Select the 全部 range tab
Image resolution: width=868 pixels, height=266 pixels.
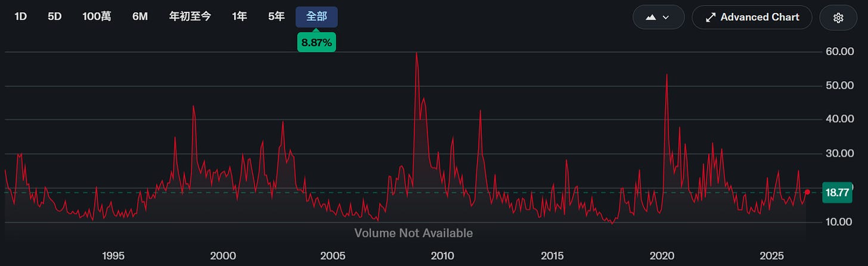(317, 17)
